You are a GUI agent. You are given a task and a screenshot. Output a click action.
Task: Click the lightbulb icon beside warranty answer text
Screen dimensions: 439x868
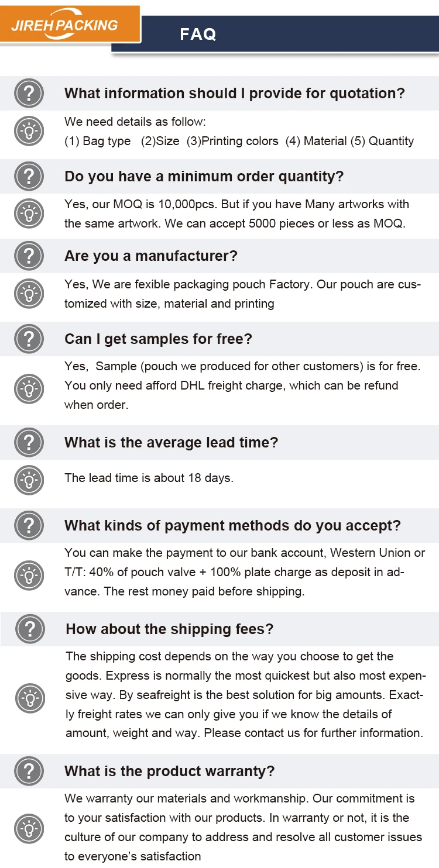pyautogui.click(x=29, y=828)
